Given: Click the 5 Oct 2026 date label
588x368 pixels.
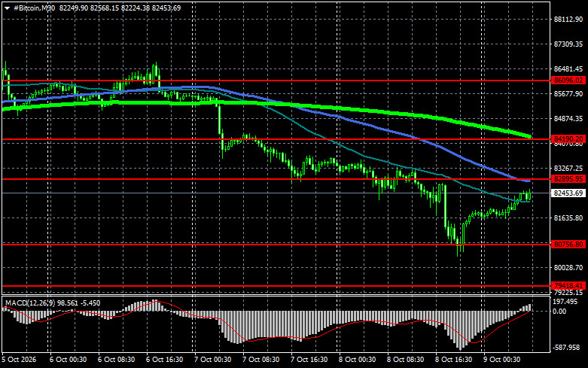Looking at the screenshot, I should coord(19,360).
